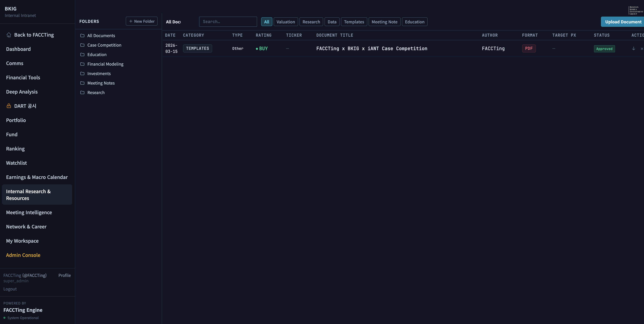Image resolution: width=644 pixels, height=324 pixels.
Task: Toggle the Templates category filter
Action: click(x=354, y=22)
